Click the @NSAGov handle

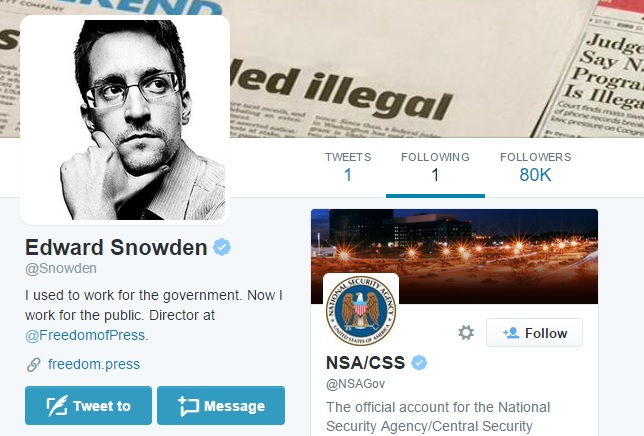355,384
